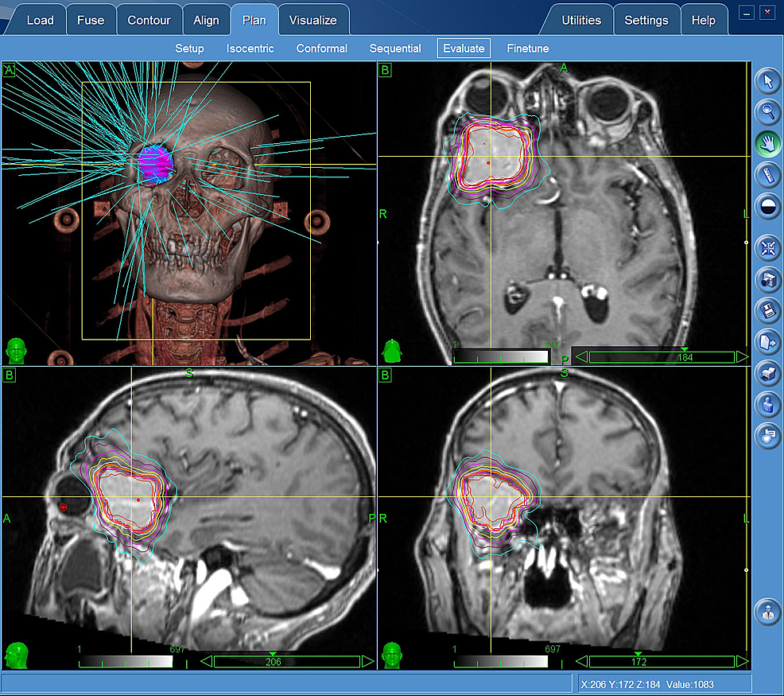The width and height of the screenshot is (784, 696).
Task: Click the four-arrow fit-to-view icon
Action: tap(767, 248)
